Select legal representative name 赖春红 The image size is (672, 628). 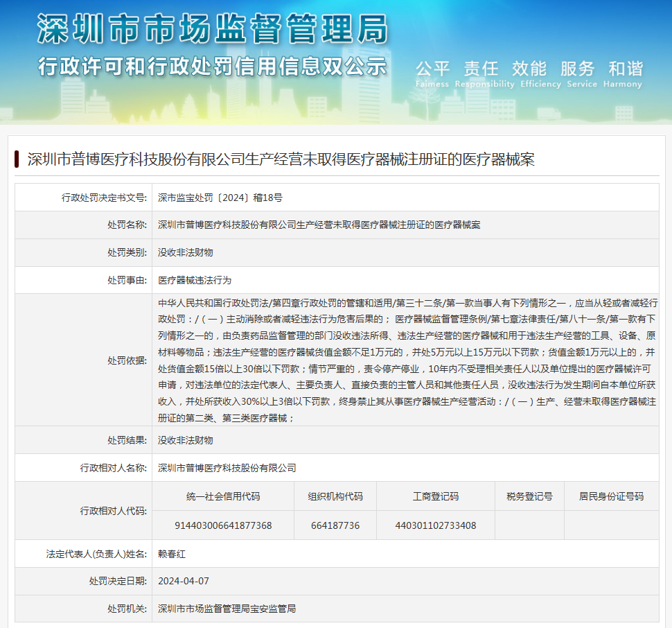point(172,555)
